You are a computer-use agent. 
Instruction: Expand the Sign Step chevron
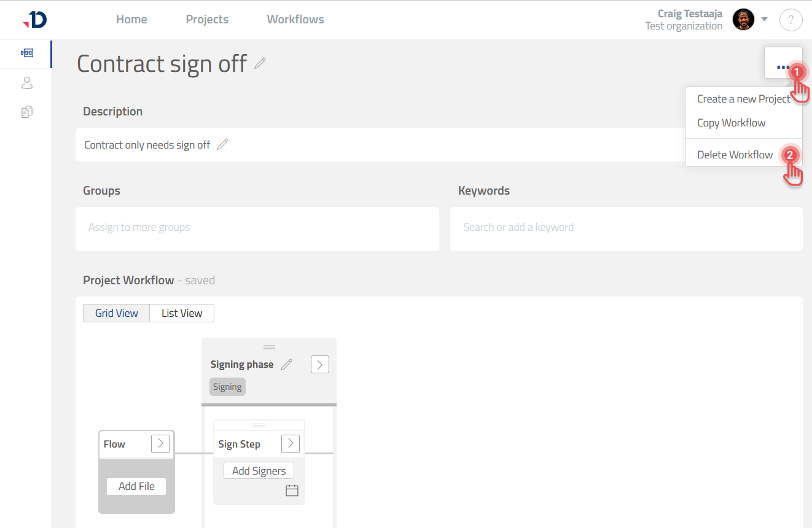point(290,444)
